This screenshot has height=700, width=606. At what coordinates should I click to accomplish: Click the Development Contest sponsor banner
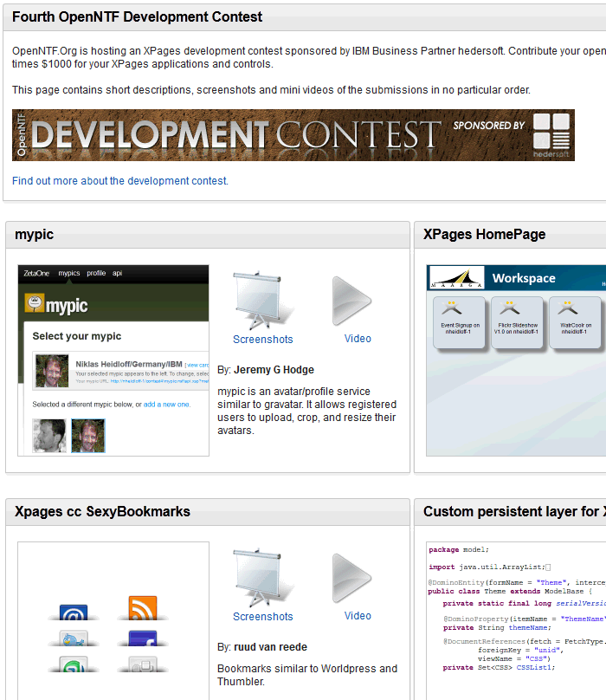click(293, 135)
